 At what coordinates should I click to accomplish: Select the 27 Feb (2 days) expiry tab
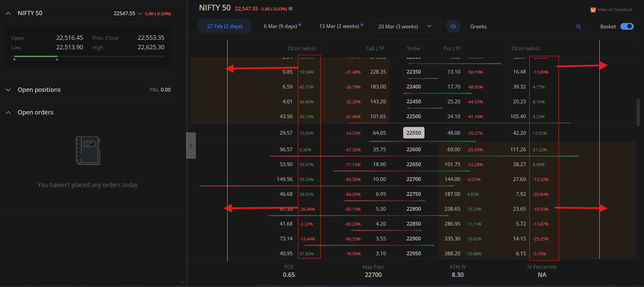pos(225,26)
